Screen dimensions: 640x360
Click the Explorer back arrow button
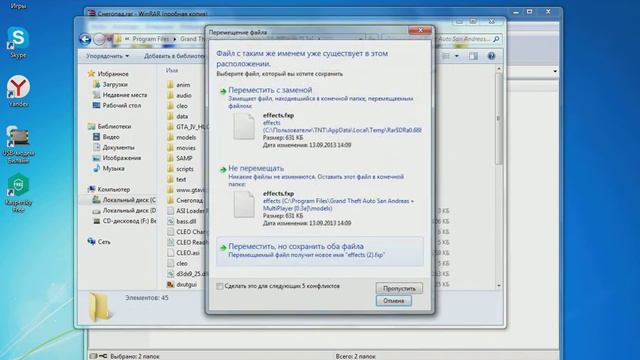coord(85,39)
